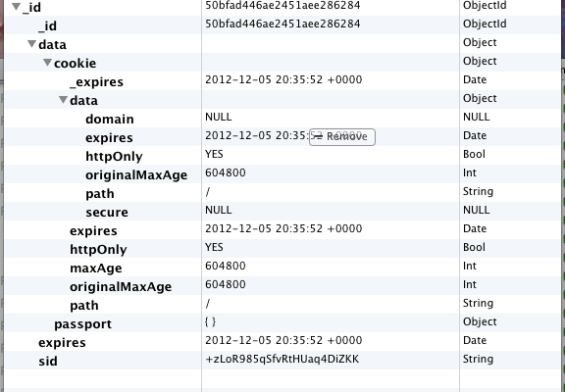565x392 pixels.
Task: Click the sid value +zLoR985qSfvRtHUaq4DiZKK
Action: 282,359
